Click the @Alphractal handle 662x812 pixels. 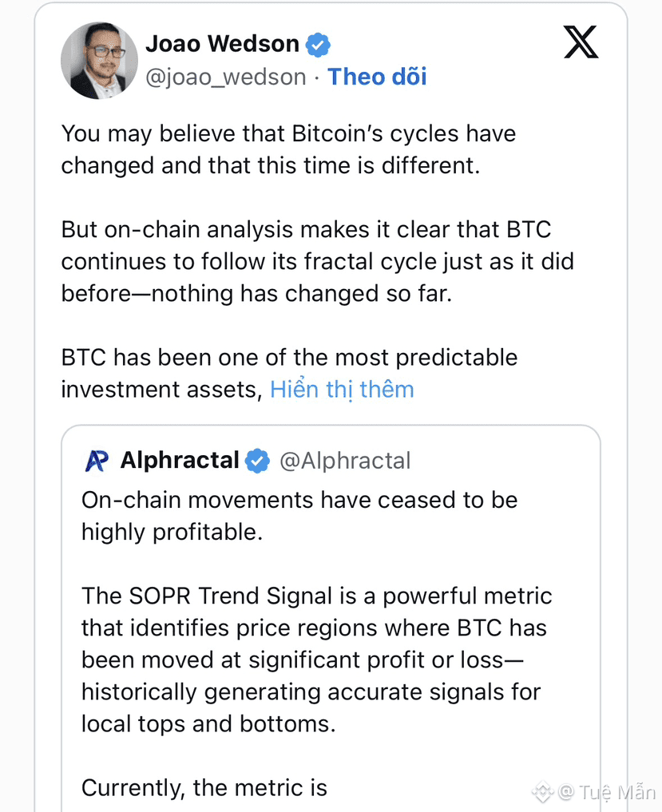tap(345, 461)
